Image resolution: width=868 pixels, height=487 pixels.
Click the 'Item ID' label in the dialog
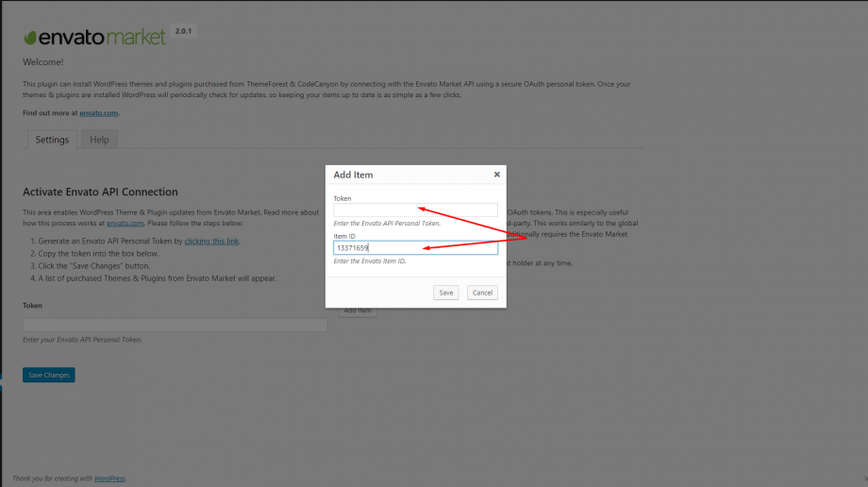tap(344, 236)
